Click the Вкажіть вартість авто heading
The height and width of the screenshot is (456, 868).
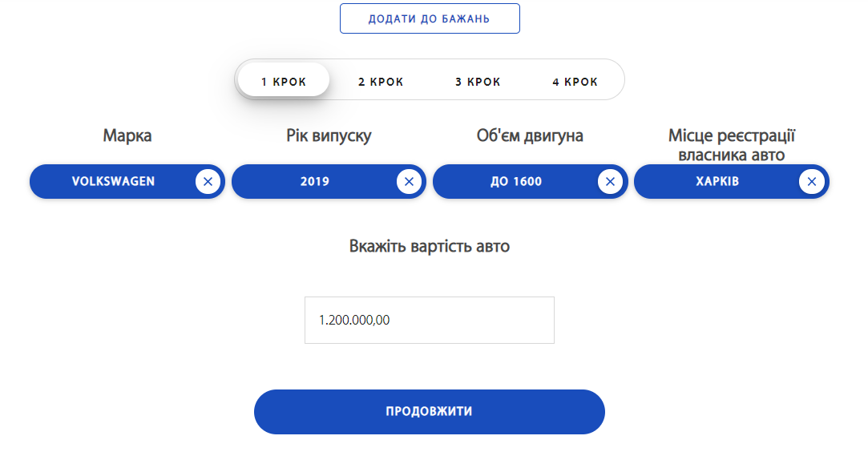(430, 246)
